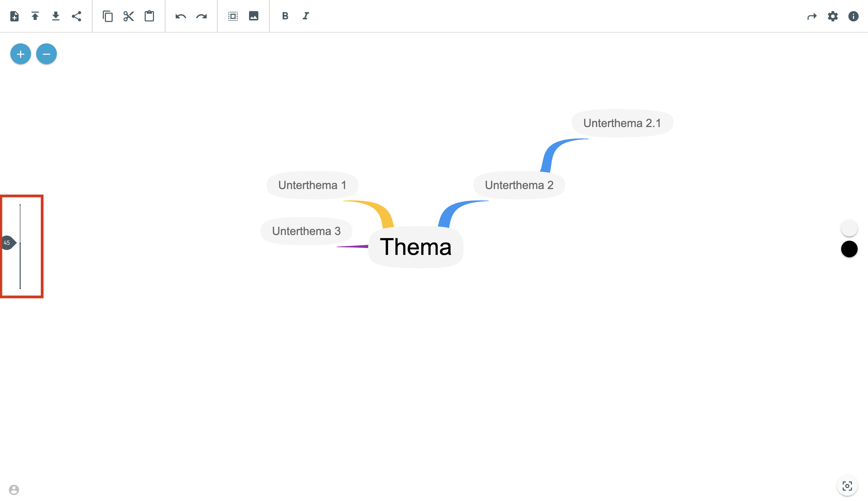This screenshot has height=501, width=868.
Task: Cut the node with the scissors icon
Action: tap(128, 16)
